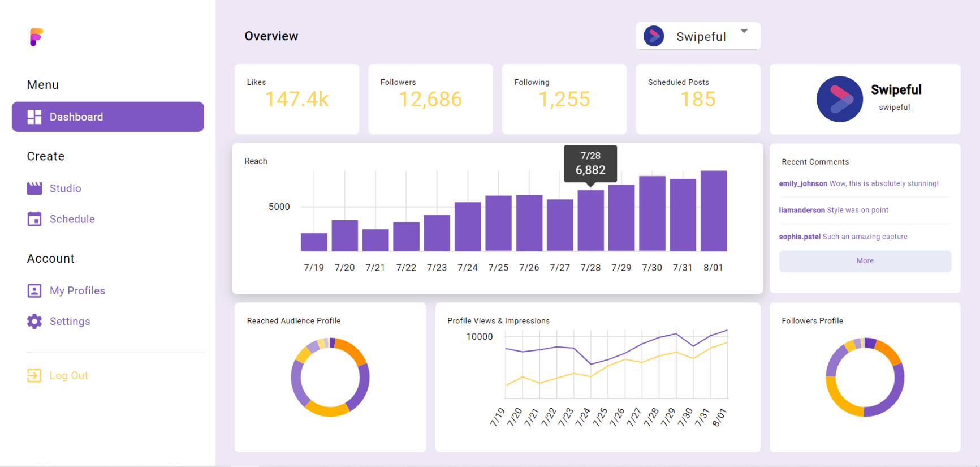Click the Followers Profile donut chart
980x467 pixels.
coord(865,377)
